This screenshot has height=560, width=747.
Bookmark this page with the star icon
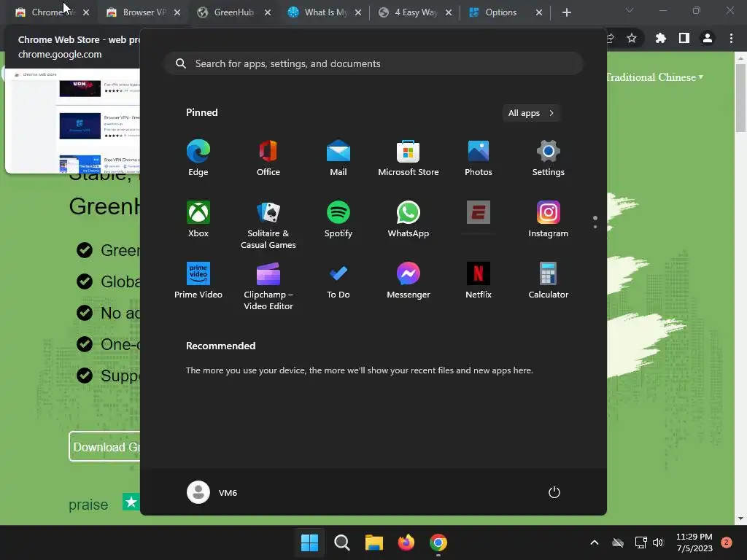[x=632, y=38]
